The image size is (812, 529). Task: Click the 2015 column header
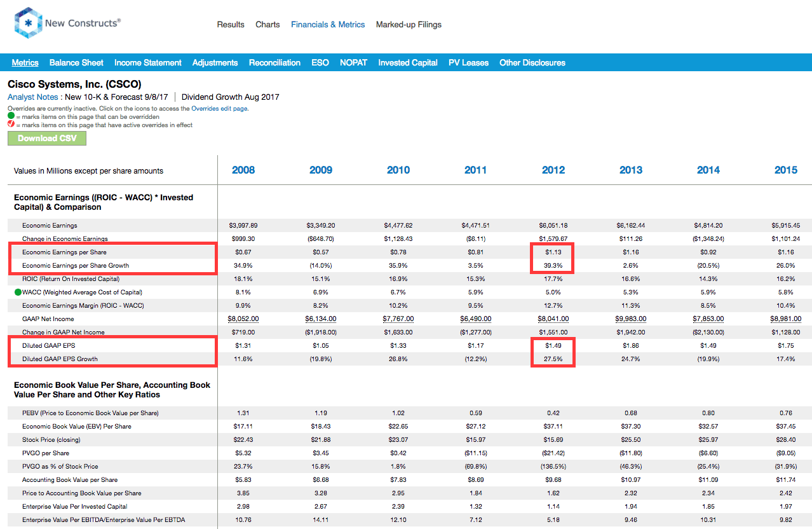pos(786,170)
